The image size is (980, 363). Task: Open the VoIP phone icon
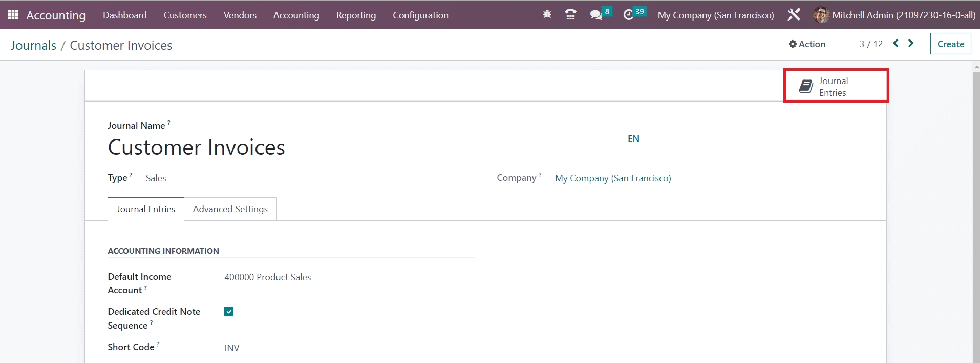click(570, 15)
